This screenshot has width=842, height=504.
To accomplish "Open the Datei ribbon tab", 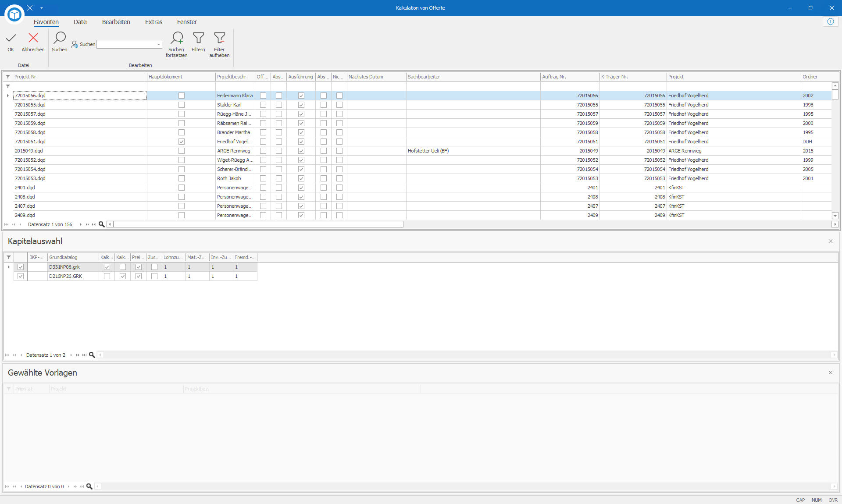I will 81,22.
